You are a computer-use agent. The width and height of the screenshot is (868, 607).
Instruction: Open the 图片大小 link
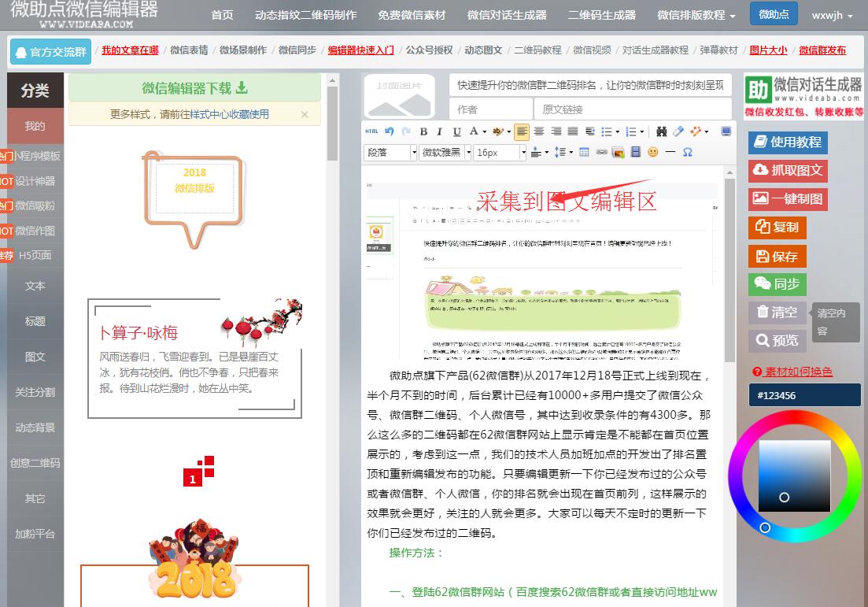click(x=768, y=50)
